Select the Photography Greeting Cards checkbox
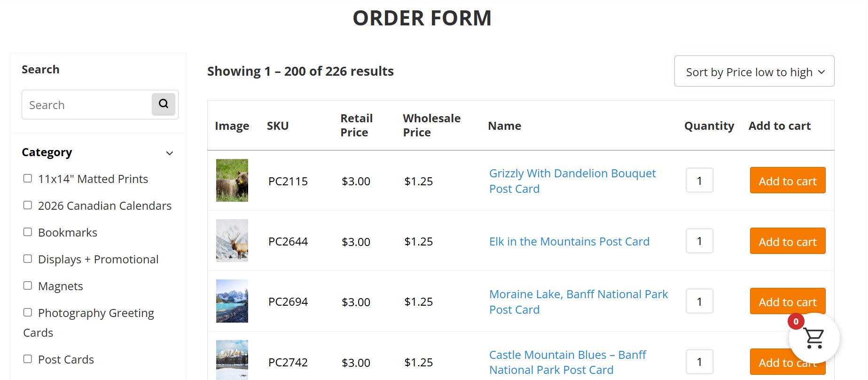This screenshot has width=868, height=380. pos(28,312)
